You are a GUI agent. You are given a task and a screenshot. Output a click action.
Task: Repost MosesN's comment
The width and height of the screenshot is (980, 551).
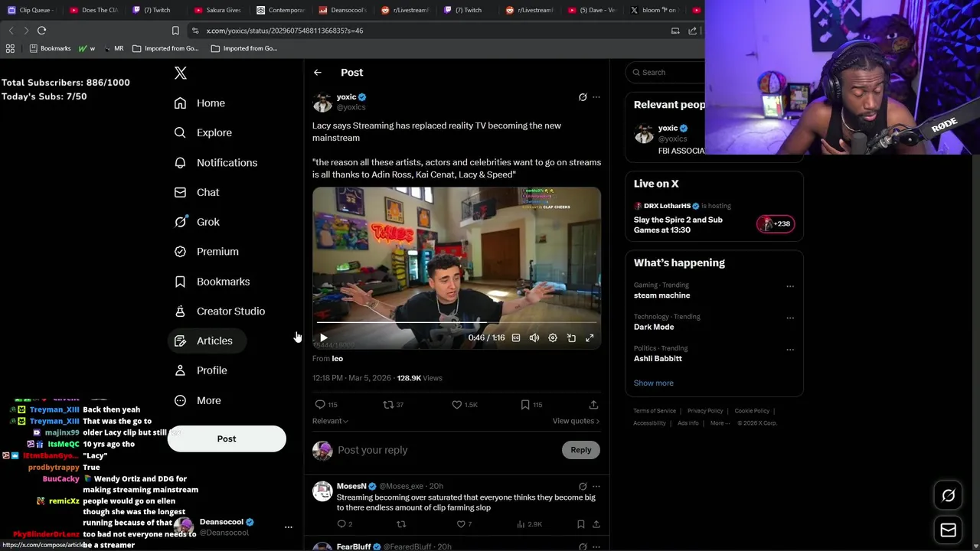(x=400, y=524)
